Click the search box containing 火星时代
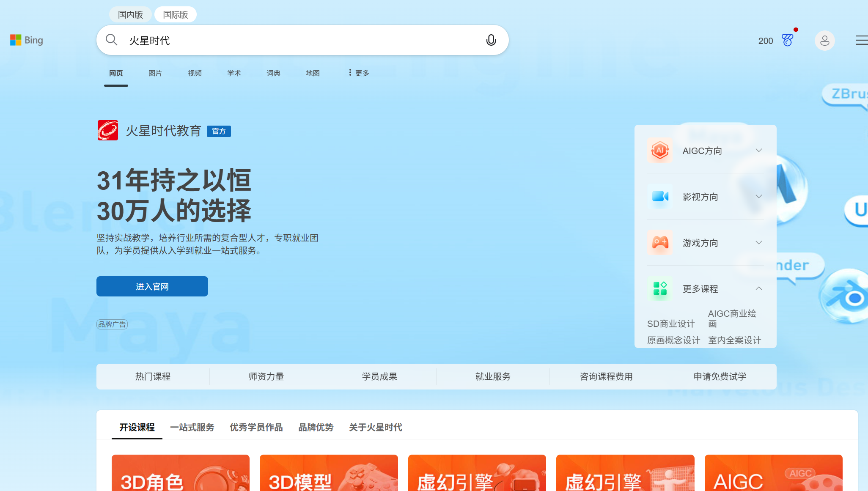Screen dimensions: 868x491 point(296,40)
